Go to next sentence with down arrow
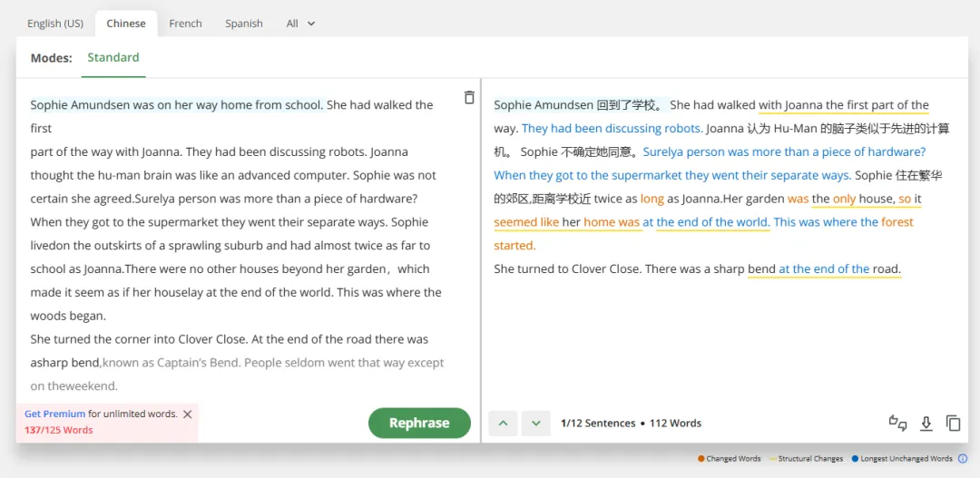Screen dimensions: 980x478 click(x=536, y=423)
